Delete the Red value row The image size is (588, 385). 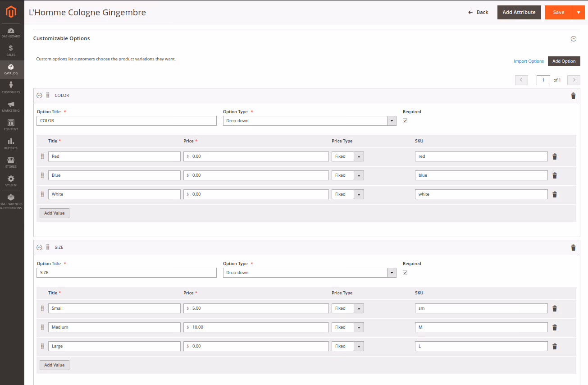pyautogui.click(x=555, y=156)
